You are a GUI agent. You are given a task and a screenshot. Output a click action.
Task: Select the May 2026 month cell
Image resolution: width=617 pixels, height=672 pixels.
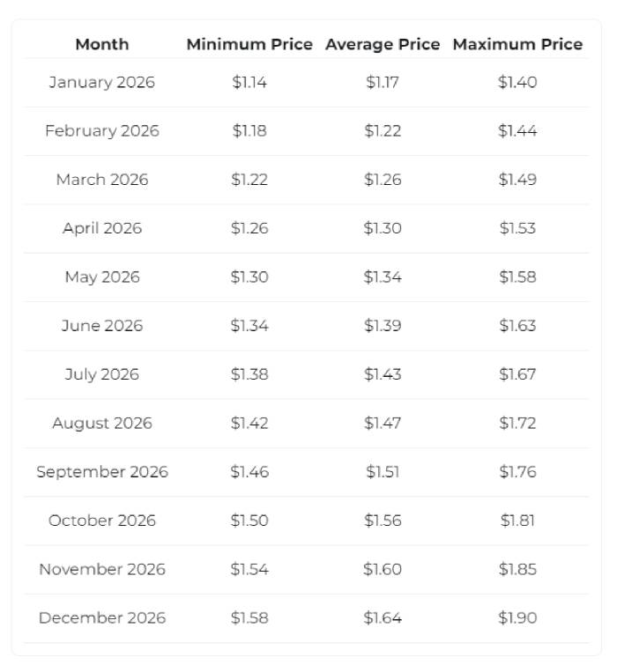(x=101, y=277)
